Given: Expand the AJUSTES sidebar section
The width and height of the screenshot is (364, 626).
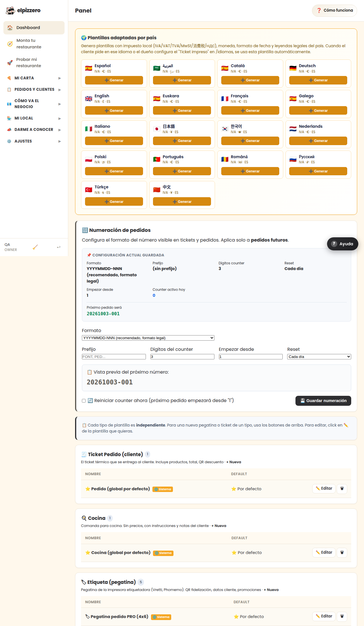Looking at the screenshot, I should 34,141.
